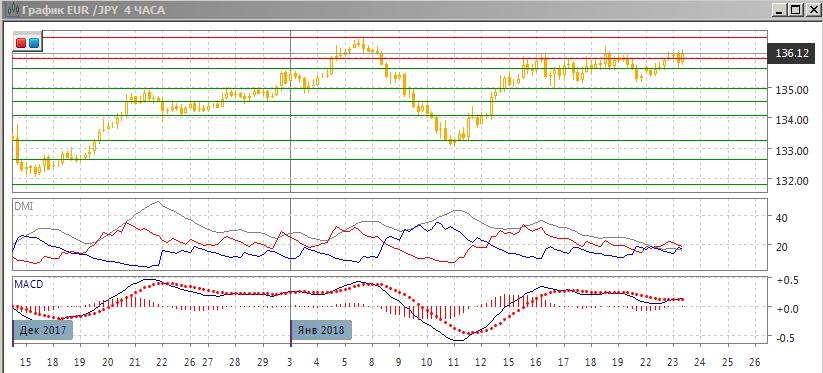Image resolution: width=823 pixels, height=373 pixels.
Task: Close the EUR/JPY chart window
Action: pos(812,9)
